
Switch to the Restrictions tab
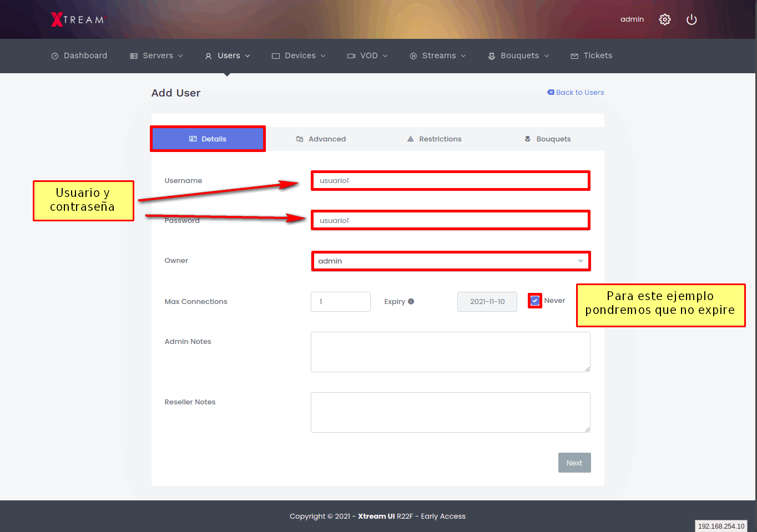click(434, 139)
